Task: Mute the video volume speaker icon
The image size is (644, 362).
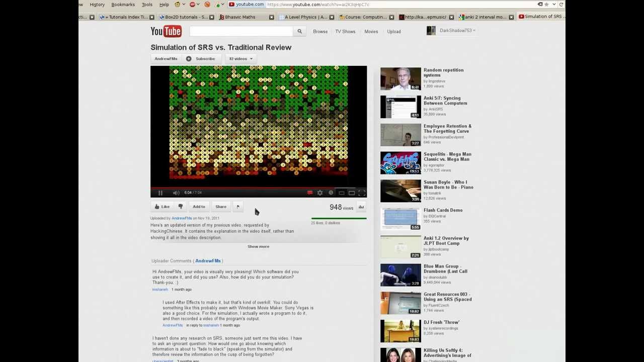Action: coord(176,193)
